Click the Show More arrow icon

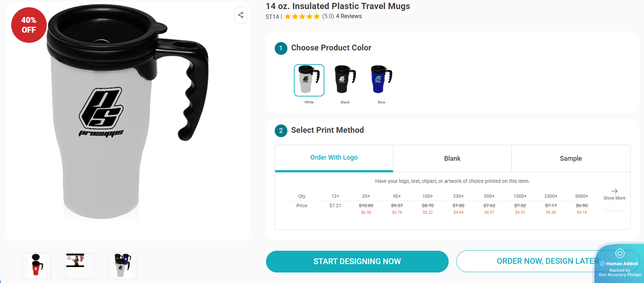(614, 191)
